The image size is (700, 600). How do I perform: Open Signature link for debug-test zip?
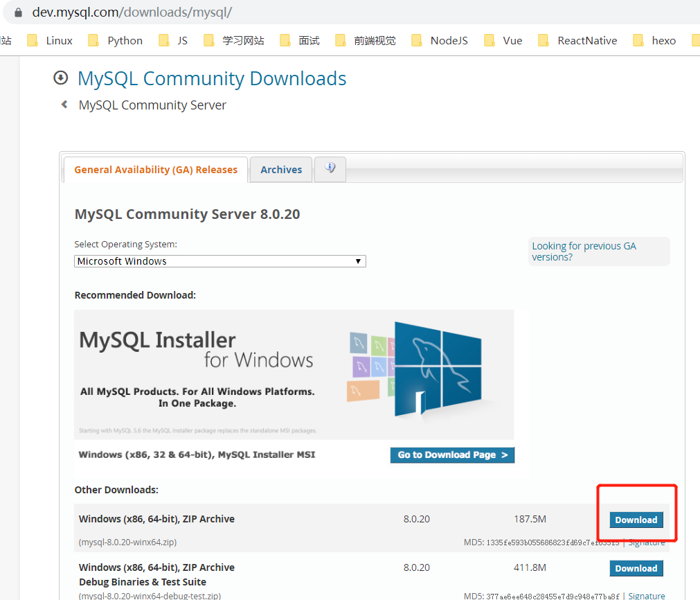tap(647, 596)
